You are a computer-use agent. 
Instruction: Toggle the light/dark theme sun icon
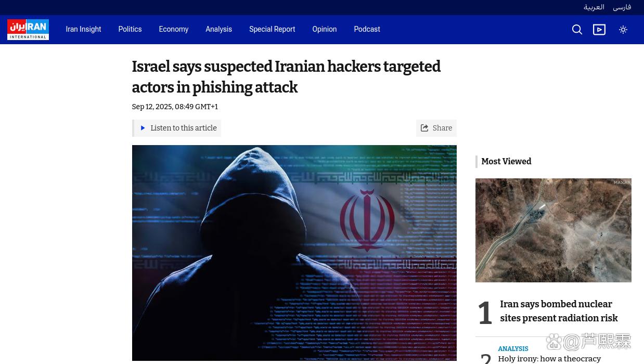(x=623, y=30)
